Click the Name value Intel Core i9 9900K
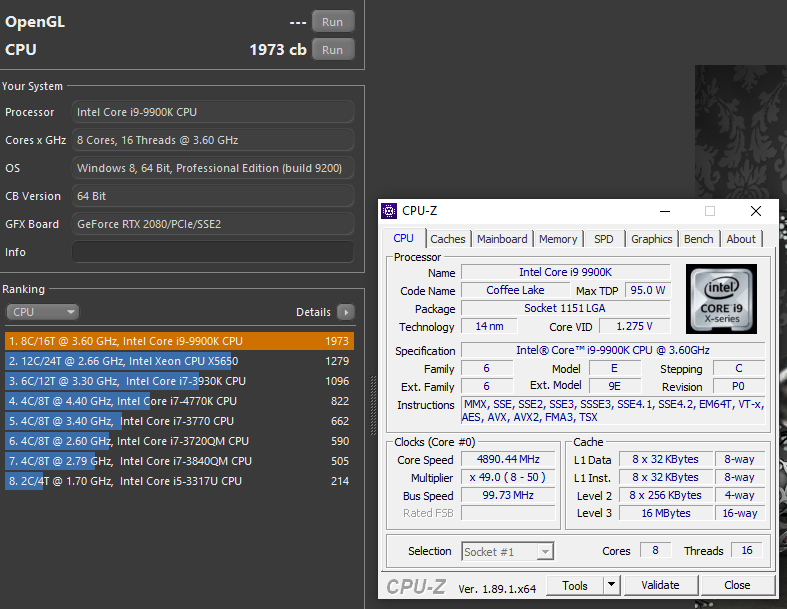The width and height of the screenshot is (787, 609). tap(565, 272)
